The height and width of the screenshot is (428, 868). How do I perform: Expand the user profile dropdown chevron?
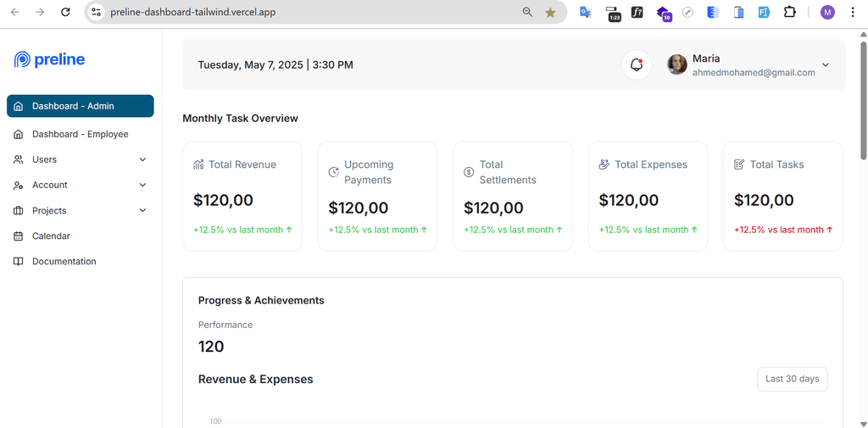pyautogui.click(x=826, y=64)
